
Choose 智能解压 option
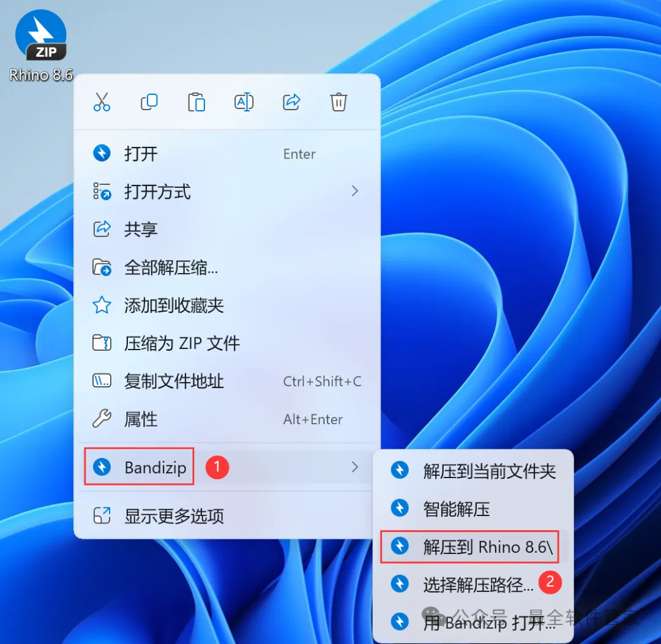point(473,509)
